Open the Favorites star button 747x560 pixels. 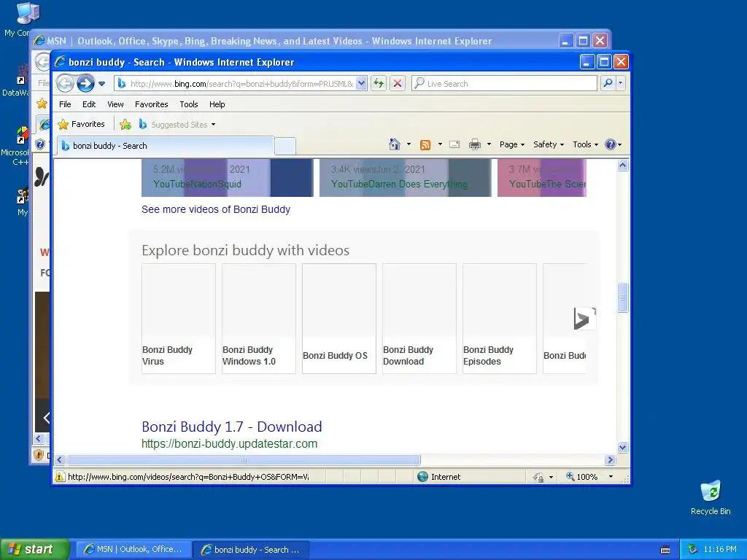point(81,124)
